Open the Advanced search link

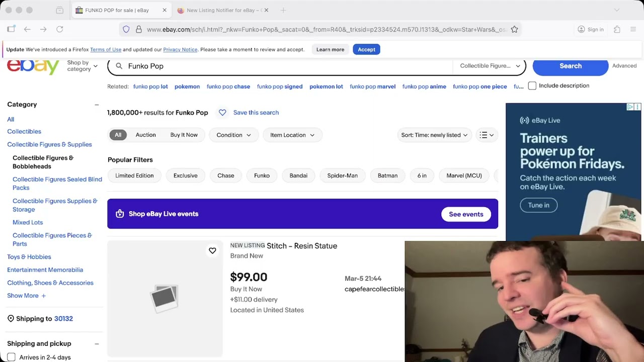click(x=624, y=66)
